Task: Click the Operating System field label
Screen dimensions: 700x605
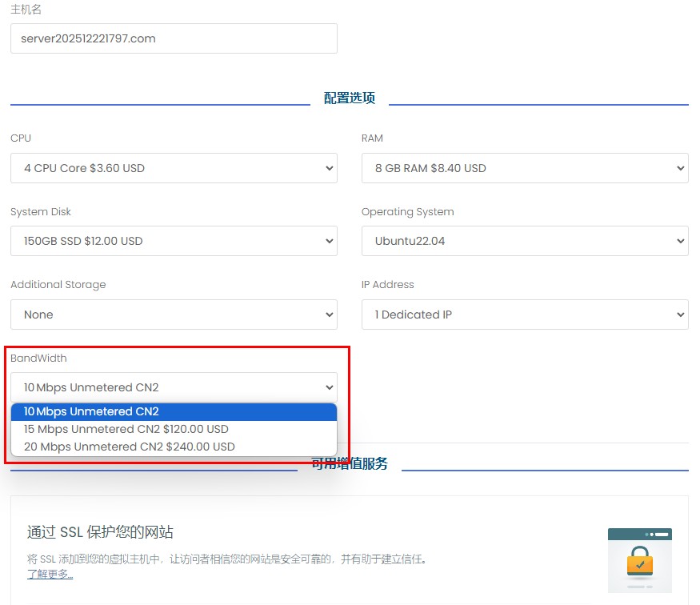Action: (x=407, y=212)
